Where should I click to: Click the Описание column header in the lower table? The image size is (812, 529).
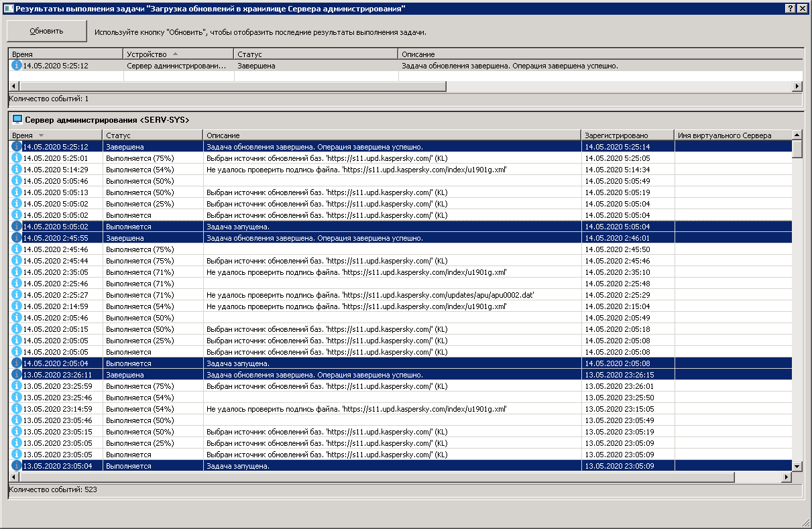392,135
